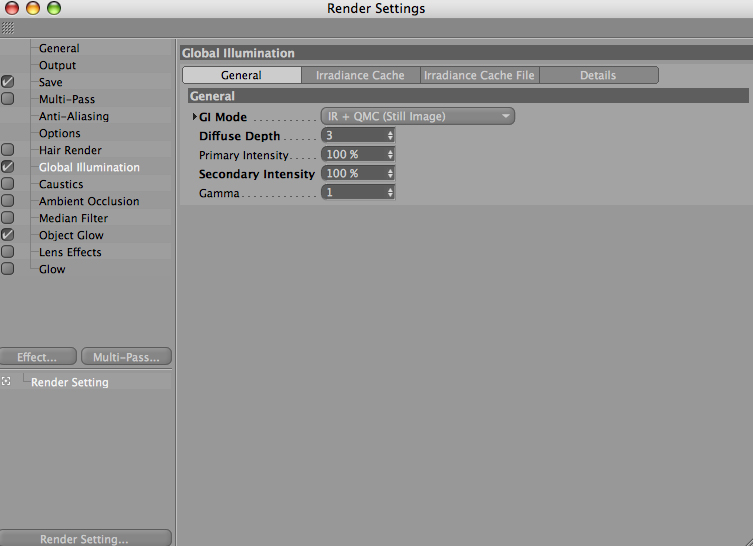The image size is (753, 546).
Task: Click the Multi-Pass... button
Action: [x=126, y=357]
